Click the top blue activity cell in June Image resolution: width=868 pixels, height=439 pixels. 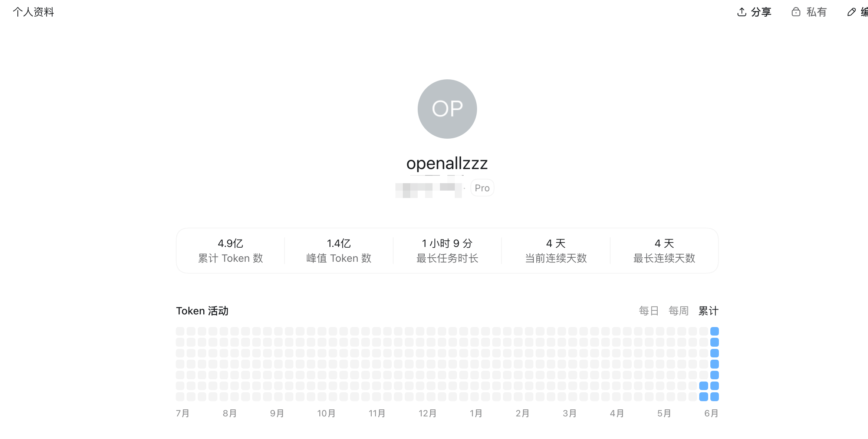(714, 331)
